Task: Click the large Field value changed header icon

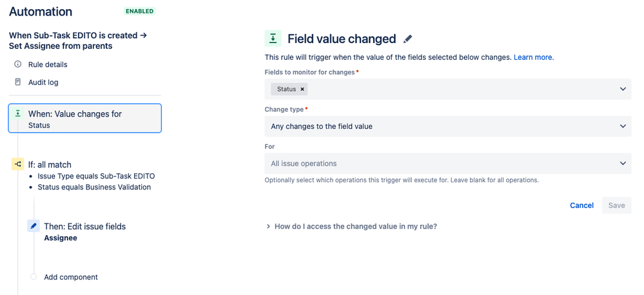Action: tap(273, 39)
